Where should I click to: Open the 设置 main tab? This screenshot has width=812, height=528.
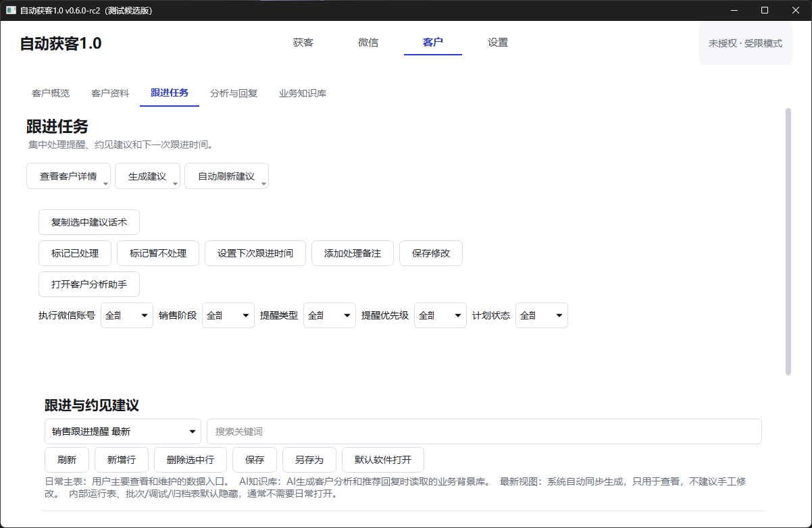point(498,43)
